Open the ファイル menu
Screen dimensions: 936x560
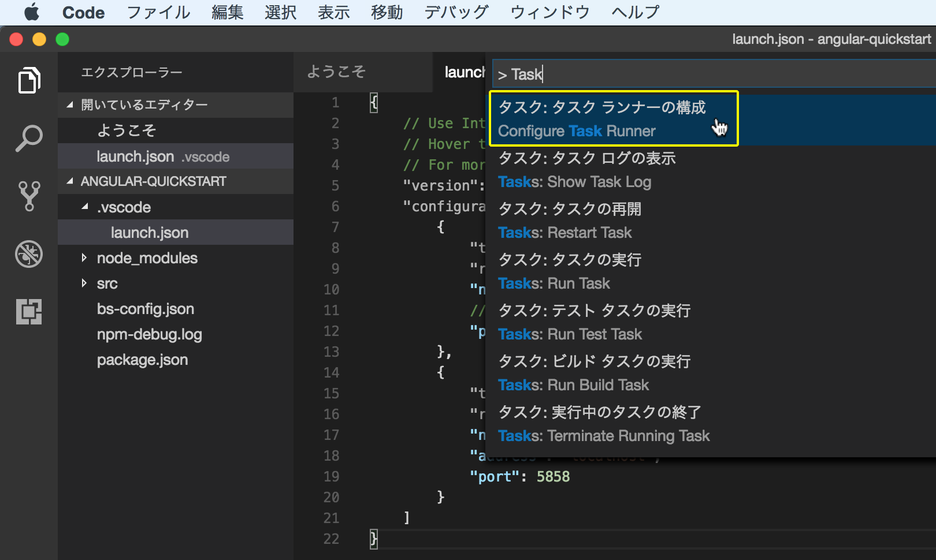(x=158, y=12)
